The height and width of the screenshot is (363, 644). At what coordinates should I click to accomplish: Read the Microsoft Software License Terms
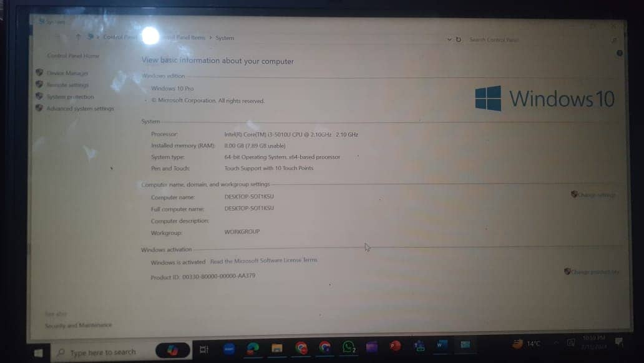pyautogui.click(x=264, y=261)
